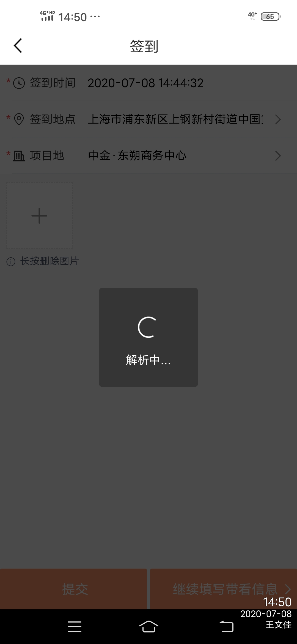Tap the building icon beside 项目地
This screenshot has height=644, width=297.
point(19,156)
